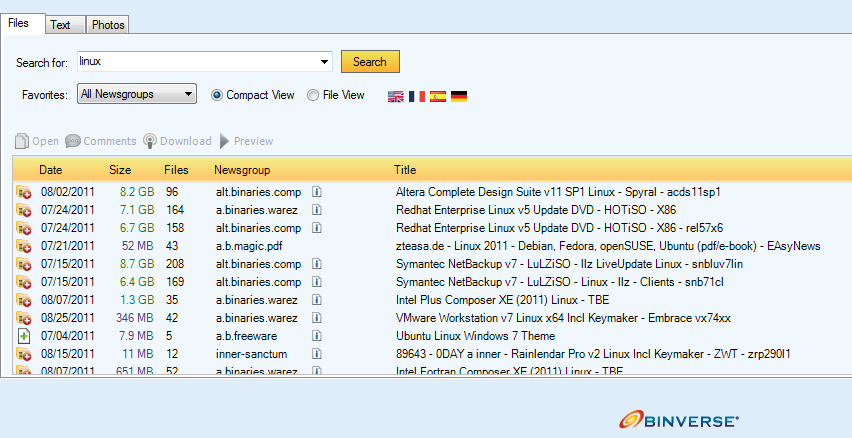
Task: Click newsgroup a.b.freeware
Action: (x=246, y=336)
